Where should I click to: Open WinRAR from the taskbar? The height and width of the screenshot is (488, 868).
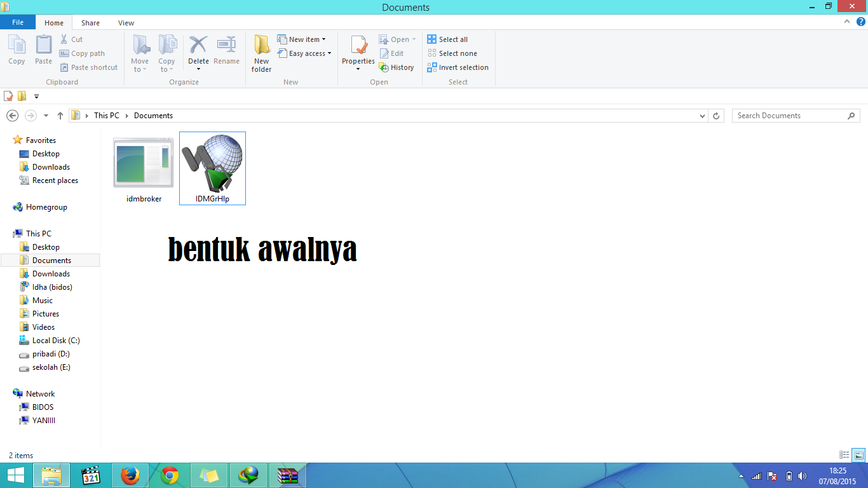point(288,475)
